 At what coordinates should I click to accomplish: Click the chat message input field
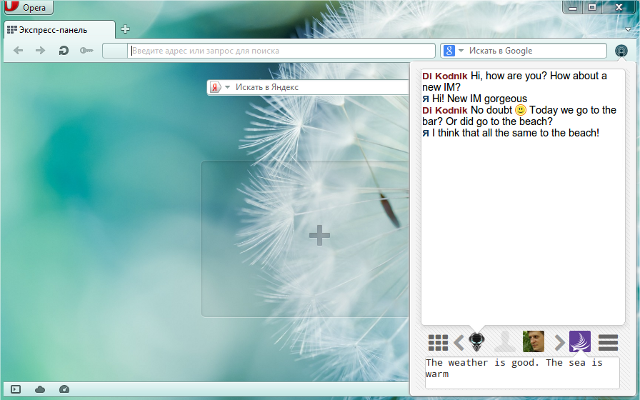(x=521, y=371)
